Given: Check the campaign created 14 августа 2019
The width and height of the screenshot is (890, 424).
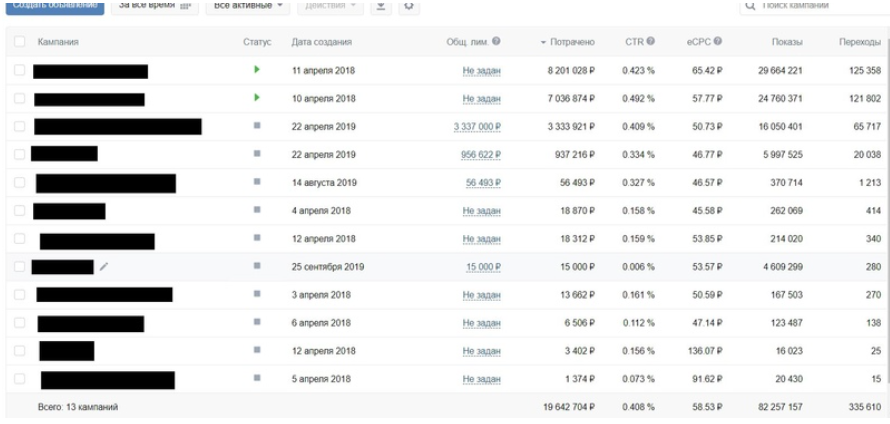Looking at the screenshot, I should (20, 182).
